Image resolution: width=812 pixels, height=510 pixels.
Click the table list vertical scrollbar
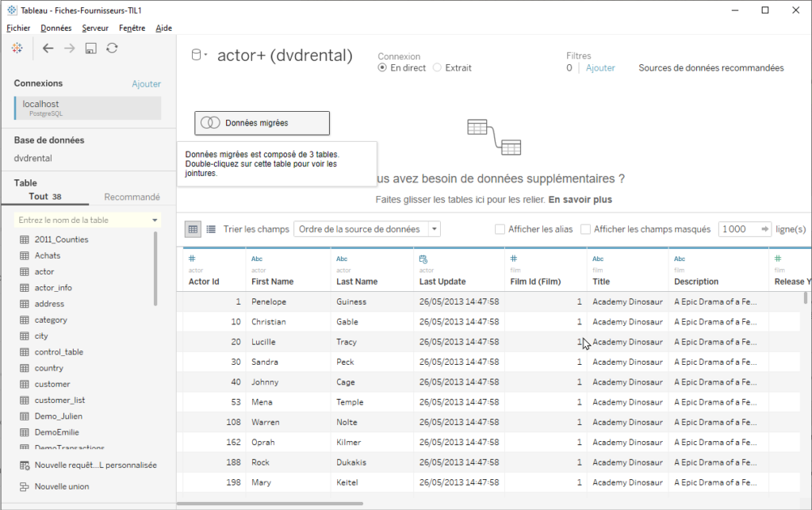(x=155, y=268)
